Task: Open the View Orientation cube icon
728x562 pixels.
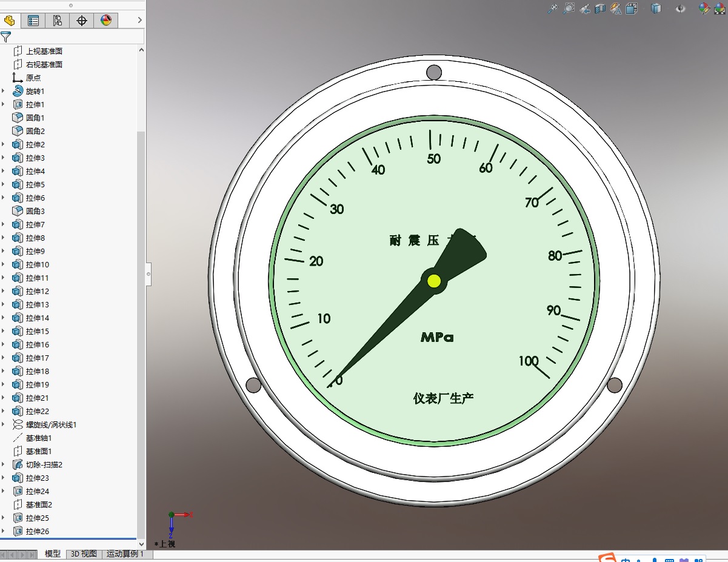Action: 632,8
